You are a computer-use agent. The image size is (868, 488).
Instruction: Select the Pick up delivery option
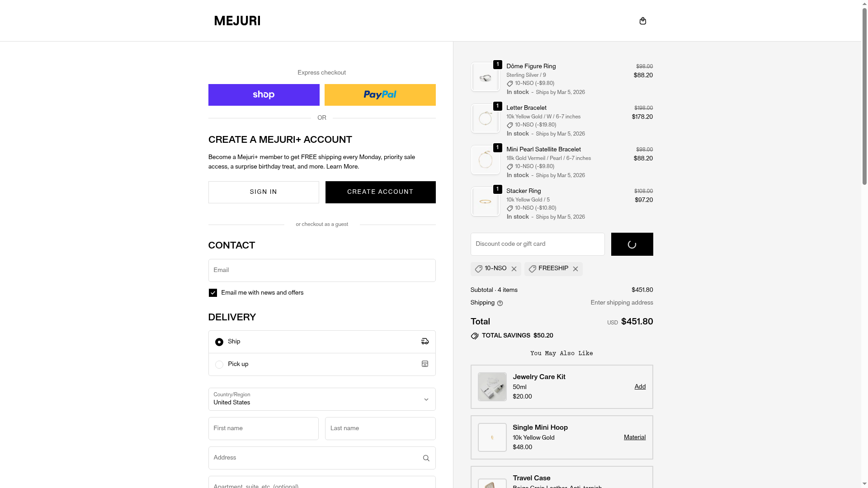click(x=219, y=365)
